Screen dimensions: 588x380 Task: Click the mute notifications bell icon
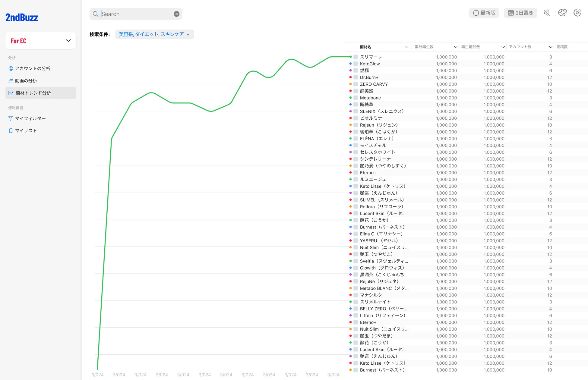tap(547, 13)
